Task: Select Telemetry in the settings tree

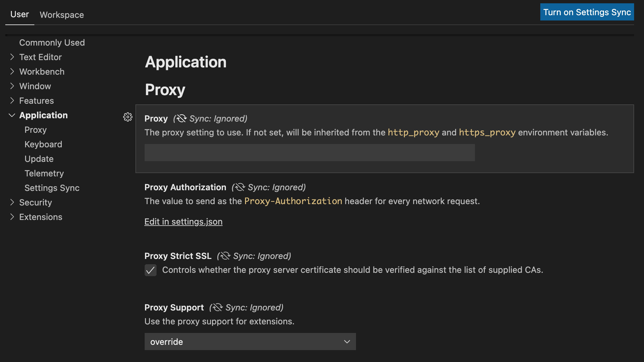Action: pos(44,173)
